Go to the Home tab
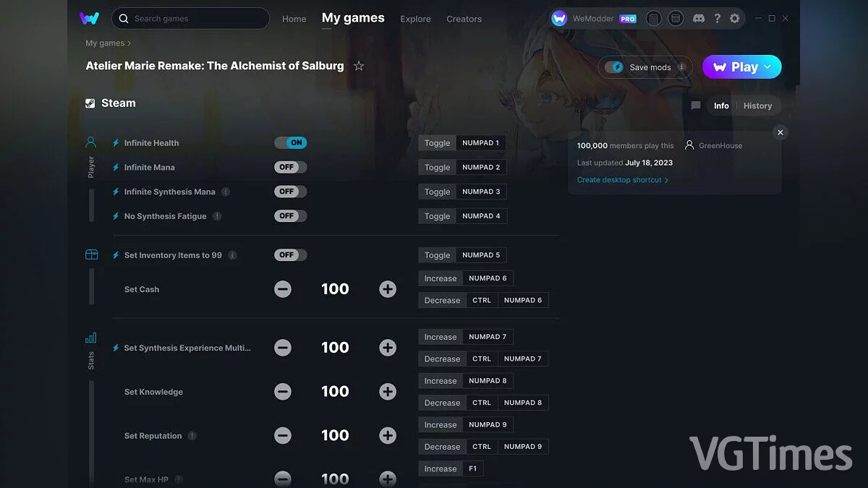This screenshot has width=868, height=488. click(x=294, y=19)
